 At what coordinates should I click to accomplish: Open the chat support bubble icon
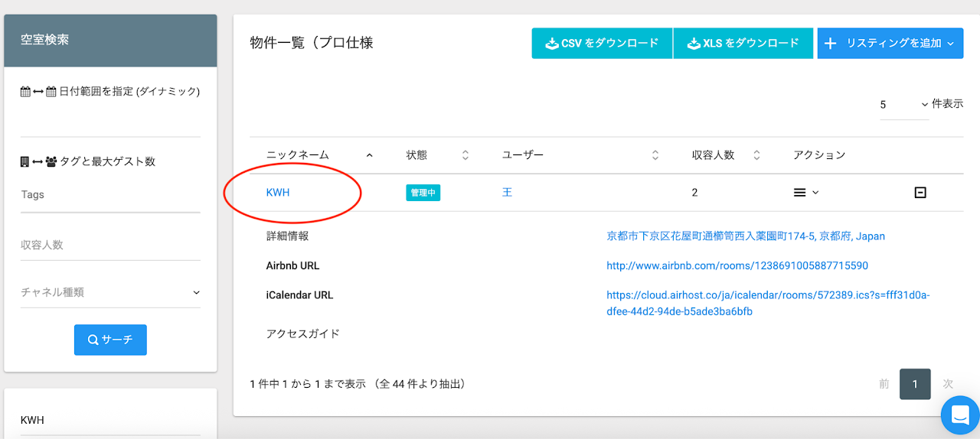[x=959, y=415]
